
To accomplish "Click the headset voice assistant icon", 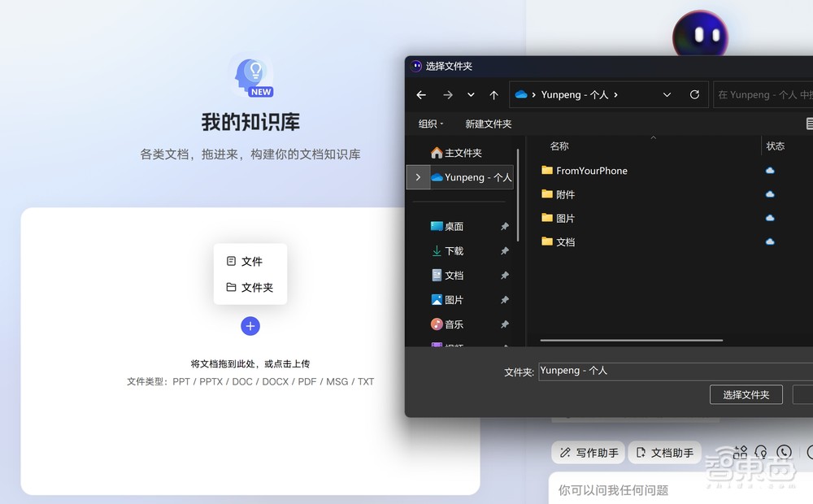I will tap(760, 453).
